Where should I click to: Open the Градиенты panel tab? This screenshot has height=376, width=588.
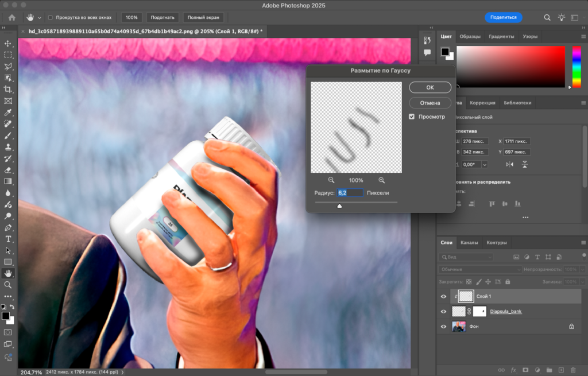[501, 37]
